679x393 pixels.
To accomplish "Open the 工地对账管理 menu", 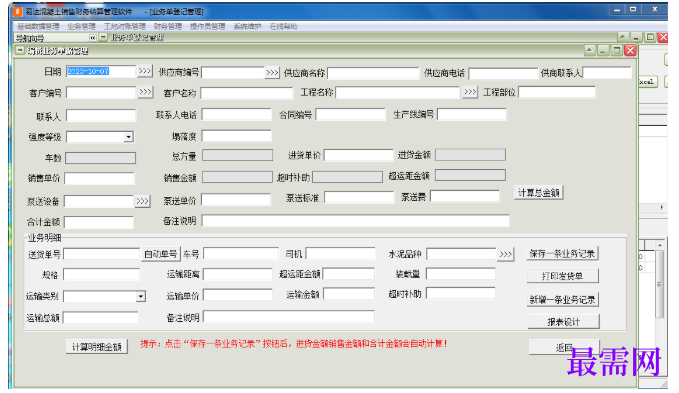I will click(x=125, y=26).
